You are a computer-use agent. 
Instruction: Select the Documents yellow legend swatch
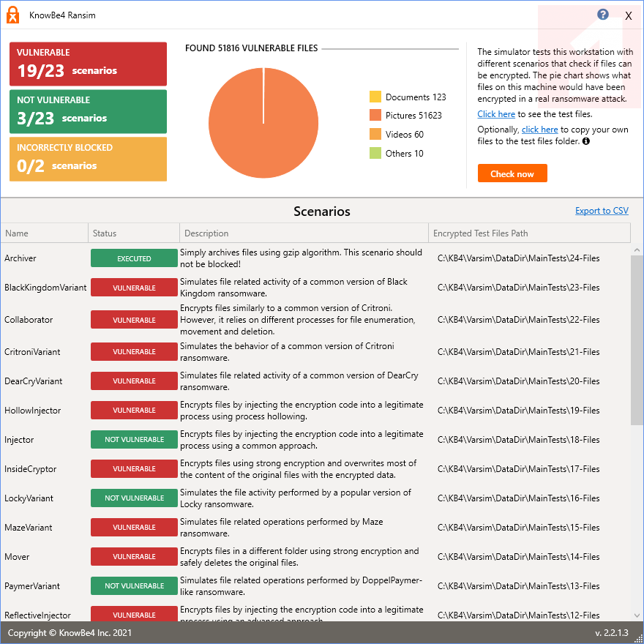(375, 97)
